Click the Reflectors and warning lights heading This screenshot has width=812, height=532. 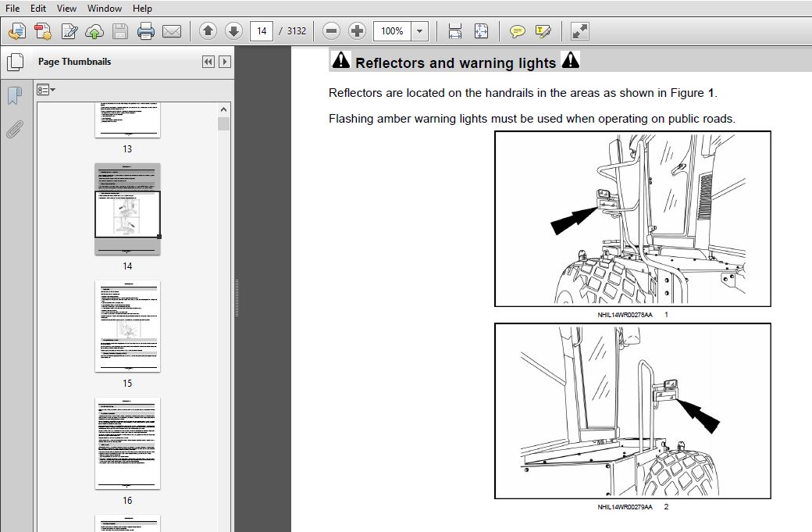(x=456, y=62)
